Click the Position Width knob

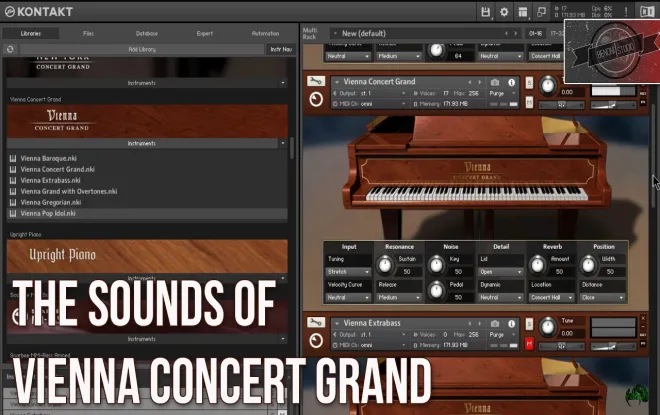point(588,265)
